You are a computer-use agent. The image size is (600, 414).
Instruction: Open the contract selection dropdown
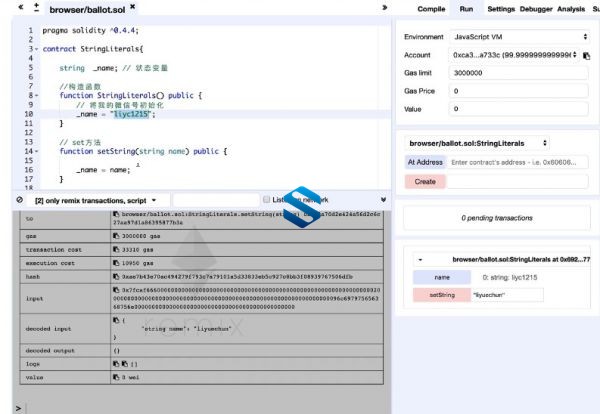477,143
